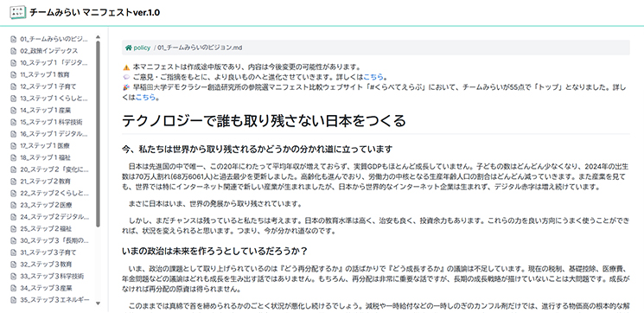The width and height of the screenshot is (644, 313).
Task: Click file icon beside 13_ステップ1くらしと...
Action: pos(13,99)
